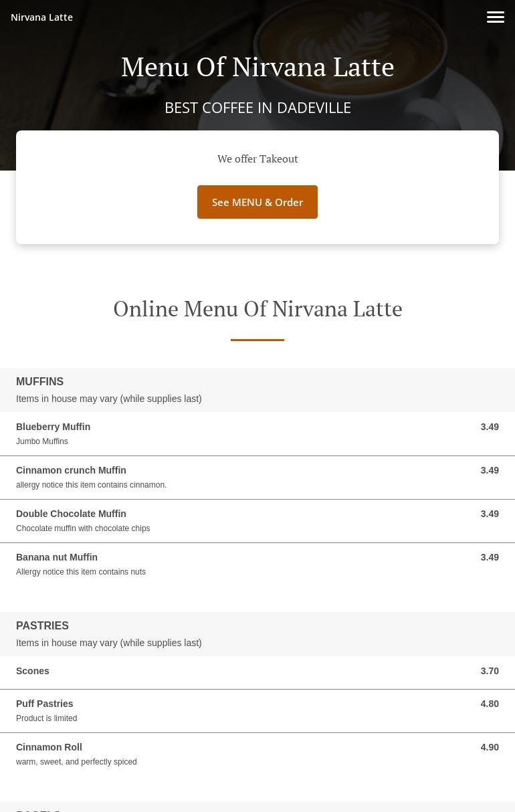Select the Blueberry Muffin menu item

(257, 434)
